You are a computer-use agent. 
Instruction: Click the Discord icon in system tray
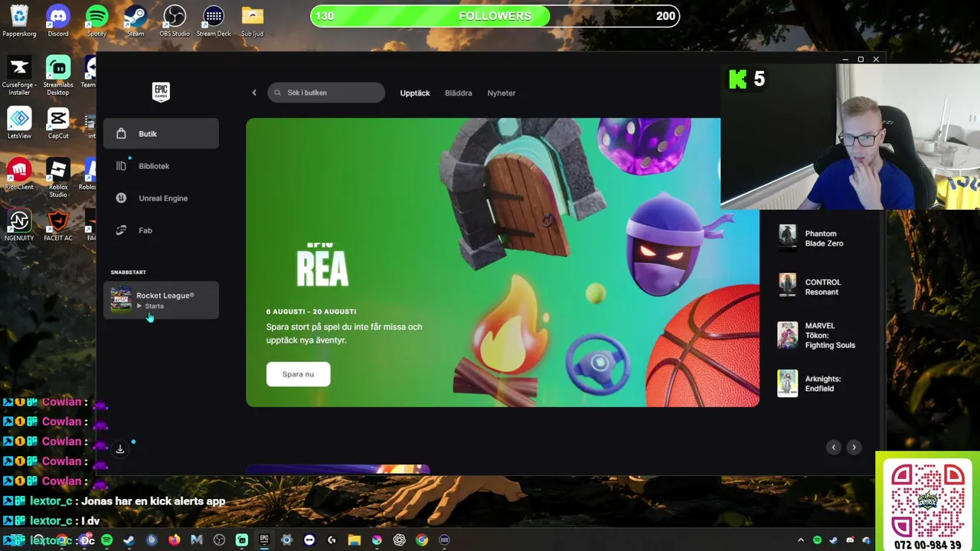pos(850,540)
